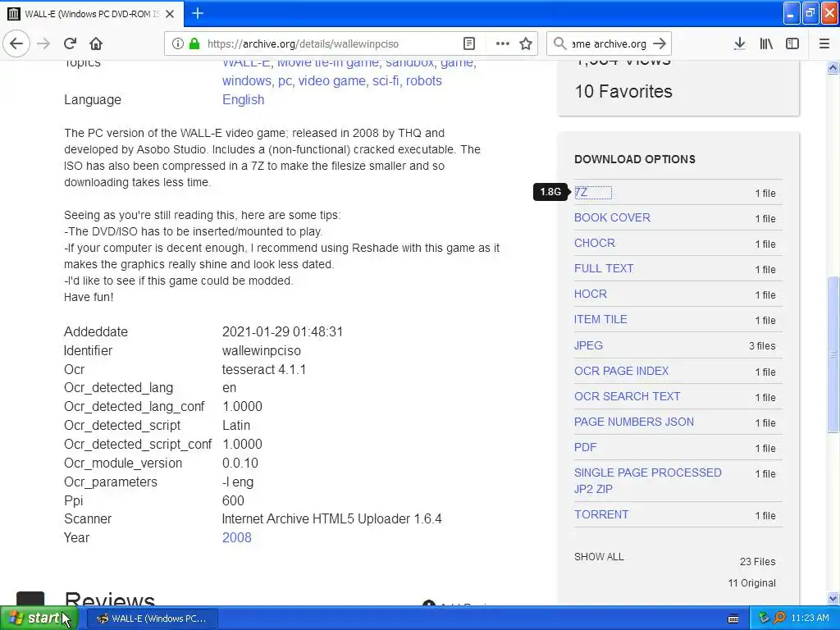Open SINGLE PAGE PROCESSED JP2 ZIP download

pos(648,481)
